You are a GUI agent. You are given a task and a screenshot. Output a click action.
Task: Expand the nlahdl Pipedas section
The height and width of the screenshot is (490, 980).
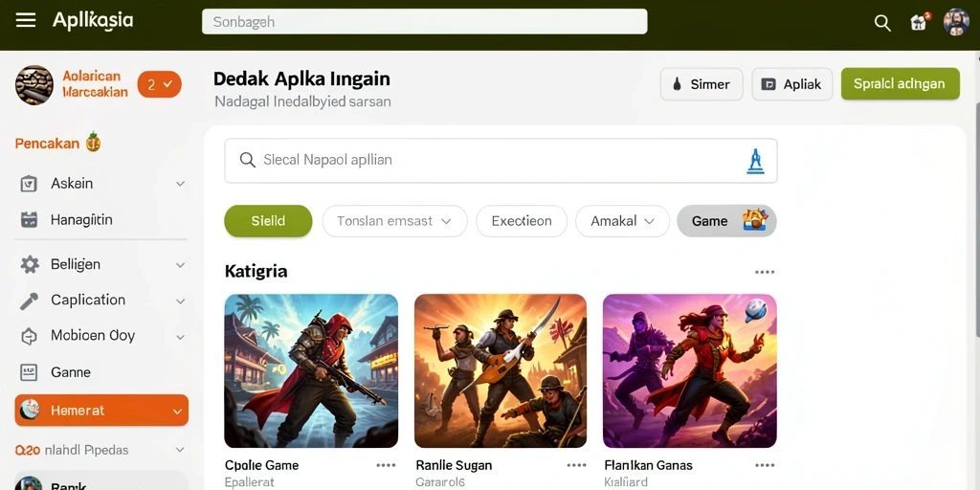tap(180, 450)
